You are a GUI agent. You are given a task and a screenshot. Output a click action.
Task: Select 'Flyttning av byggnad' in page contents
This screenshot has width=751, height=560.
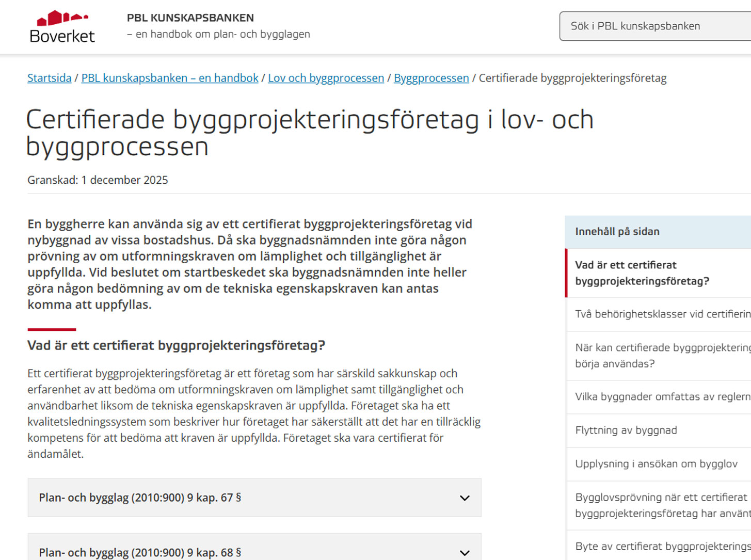click(626, 430)
